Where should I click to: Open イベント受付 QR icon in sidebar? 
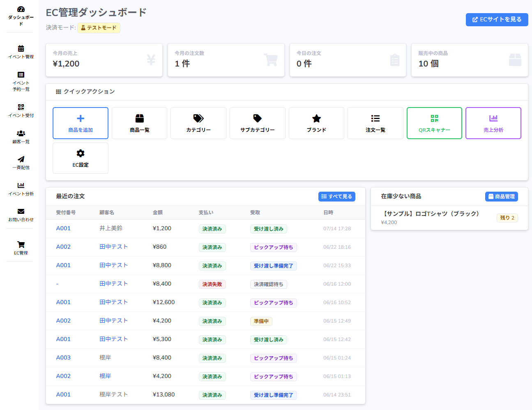tap(21, 107)
